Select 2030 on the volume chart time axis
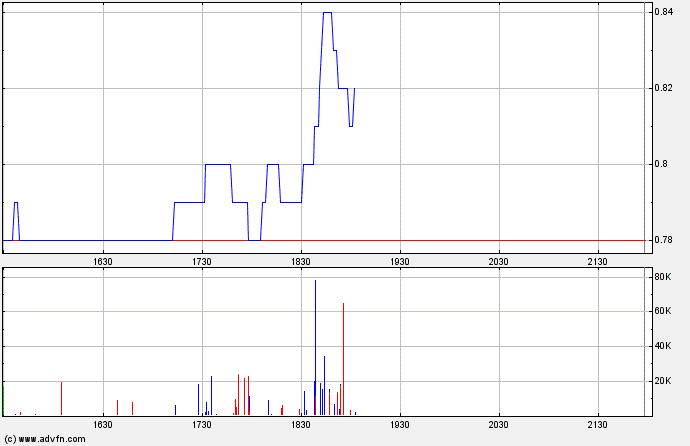Viewport: 690px width, 446px height. (499, 425)
